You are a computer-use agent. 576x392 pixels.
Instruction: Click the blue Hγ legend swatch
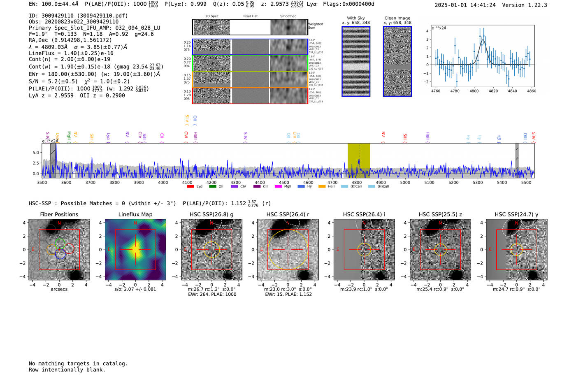click(x=301, y=187)
